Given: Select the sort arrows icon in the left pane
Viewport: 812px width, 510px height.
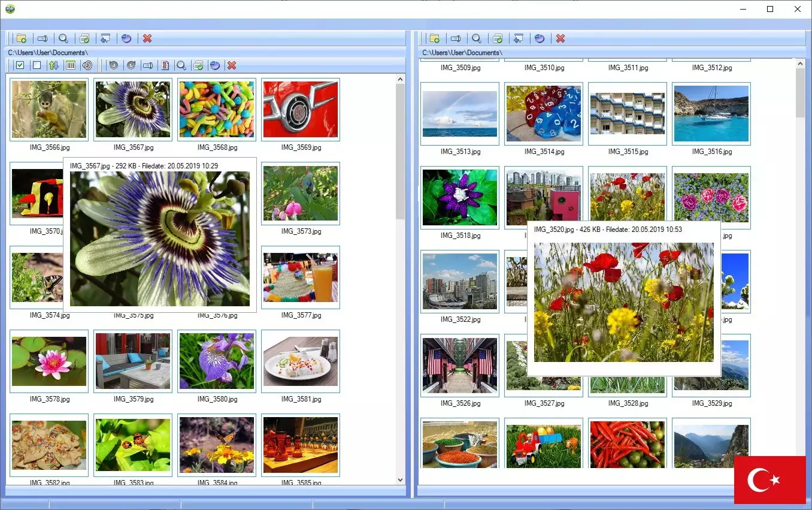Looking at the screenshot, I should 53,65.
